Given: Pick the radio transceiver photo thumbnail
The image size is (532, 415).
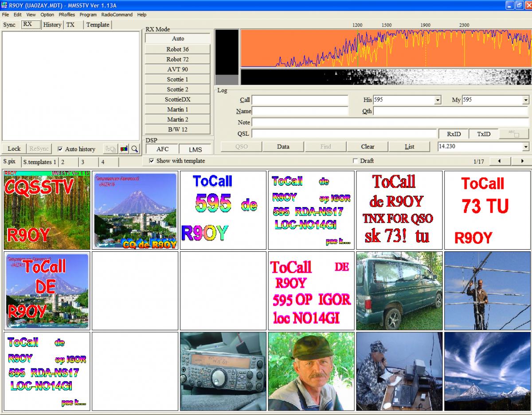Looking at the screenshot, I should click(223, 372).
